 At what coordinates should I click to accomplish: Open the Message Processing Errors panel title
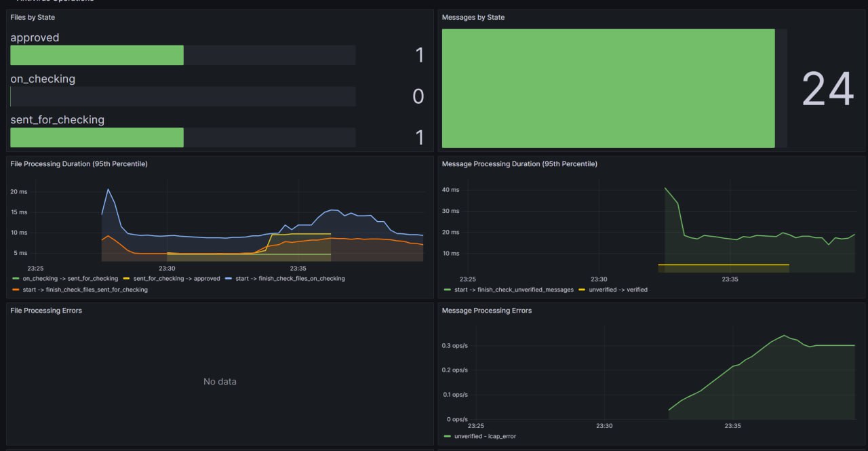[x=487, y=310]
